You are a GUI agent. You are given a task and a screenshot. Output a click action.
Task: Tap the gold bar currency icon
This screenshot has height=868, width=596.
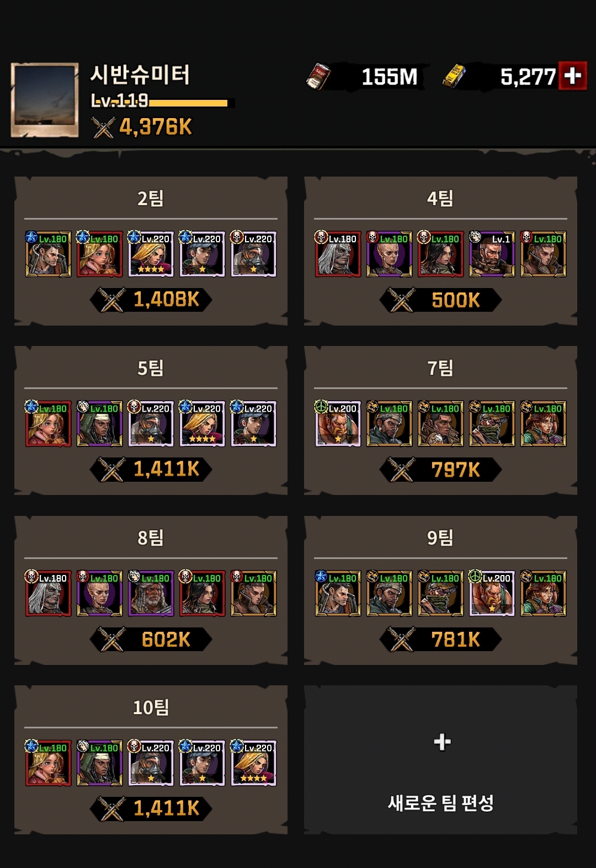pyautogui.click(x=454, y=76)
